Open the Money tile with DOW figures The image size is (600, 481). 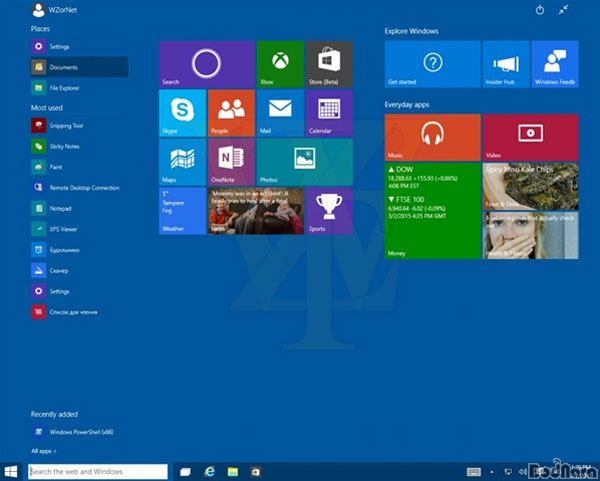(433, 211)
